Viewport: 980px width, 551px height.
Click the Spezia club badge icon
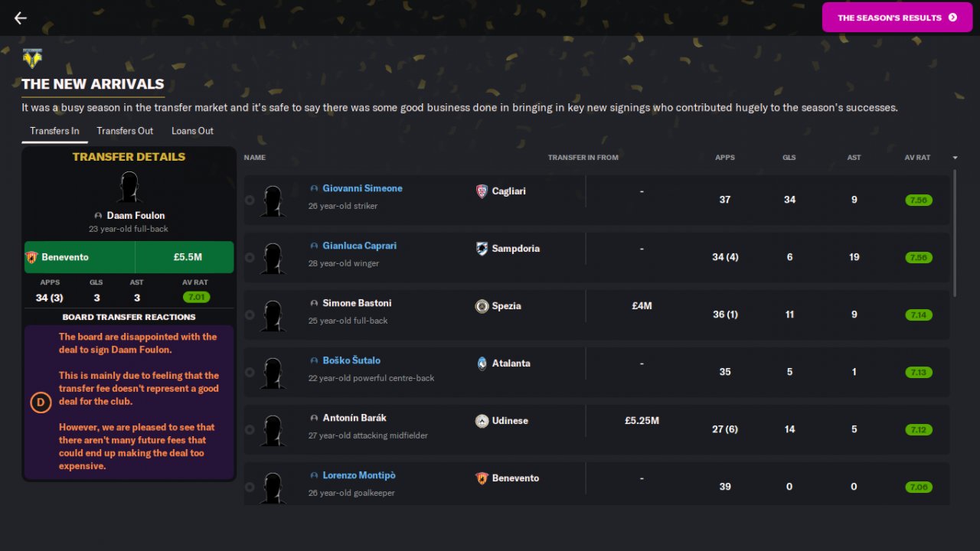coord(482,306)
